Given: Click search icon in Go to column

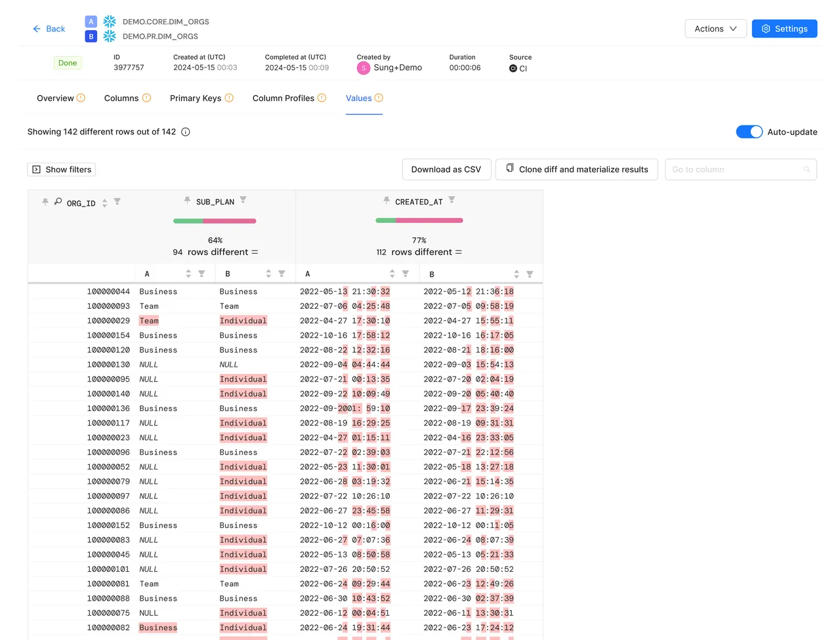Looking at the screenshot, I should (x=807, y=169).
